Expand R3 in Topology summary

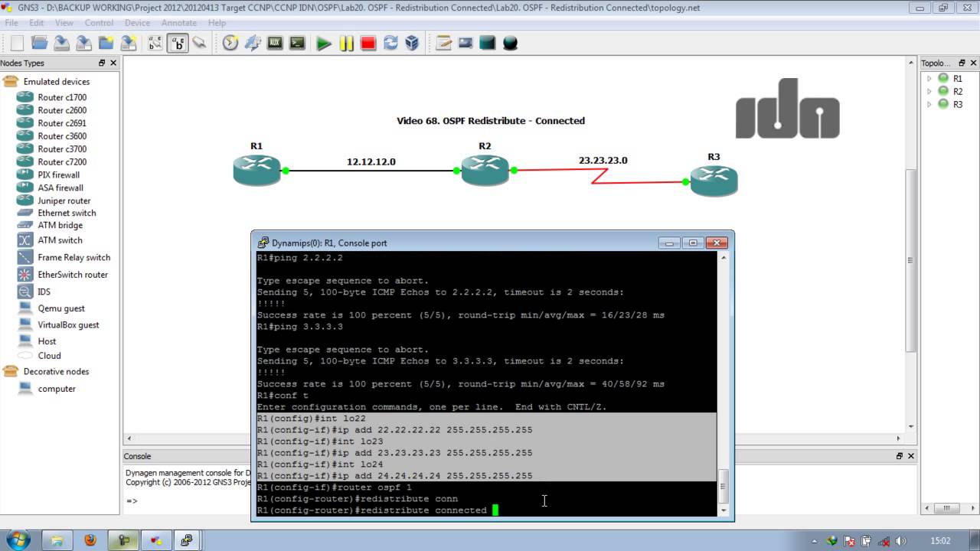[x=929, y=104]
